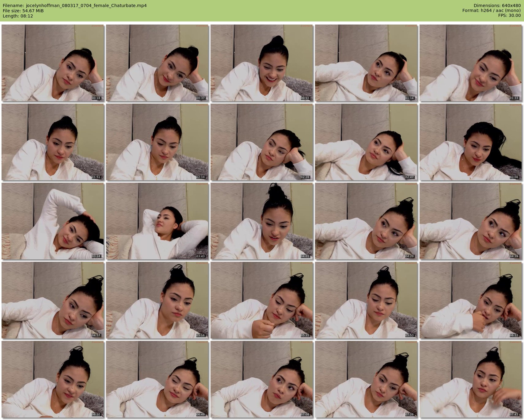Choose the 04:57 frame

53,300
